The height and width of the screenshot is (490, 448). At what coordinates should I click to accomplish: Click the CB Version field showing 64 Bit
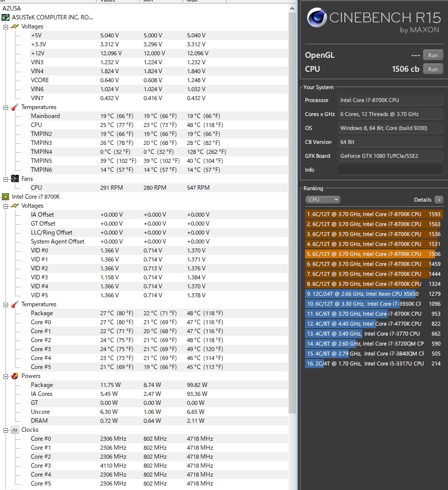click(390, 142)
